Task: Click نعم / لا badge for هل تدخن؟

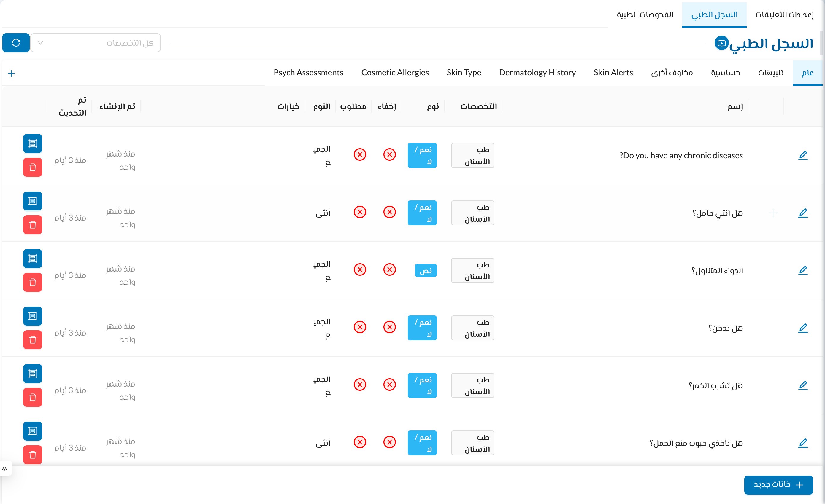Action: (422, 328)
